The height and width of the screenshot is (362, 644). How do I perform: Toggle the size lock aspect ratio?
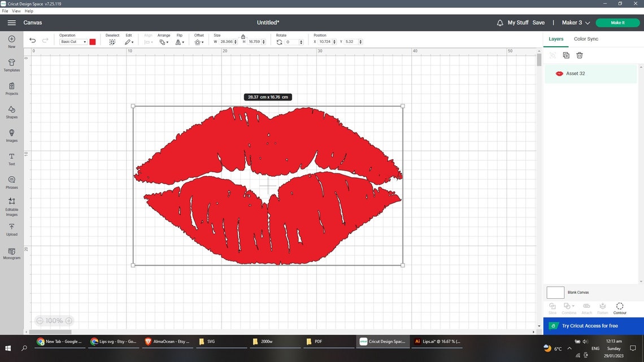(x=243, y=37)
